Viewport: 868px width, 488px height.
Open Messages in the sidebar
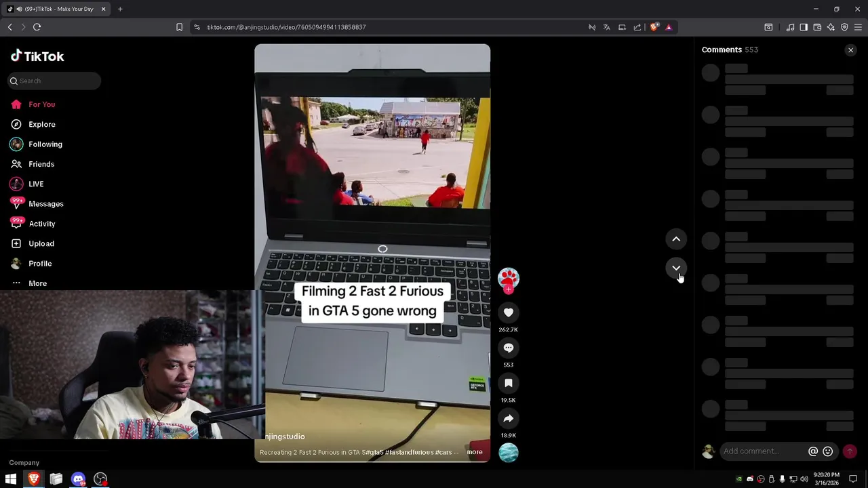[45, 204]
